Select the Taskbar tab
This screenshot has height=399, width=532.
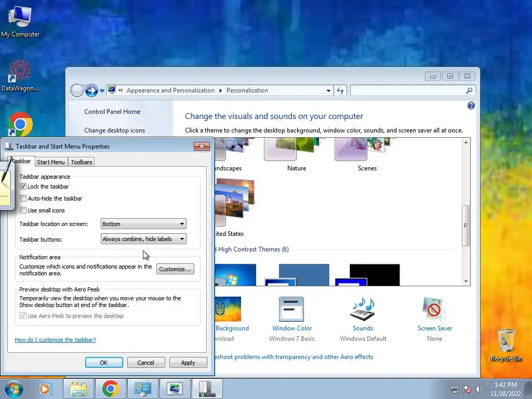click(x=21, y=161)
